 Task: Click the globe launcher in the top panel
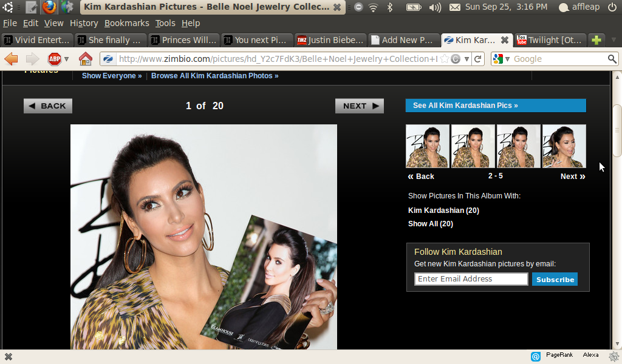coord(67,7)
